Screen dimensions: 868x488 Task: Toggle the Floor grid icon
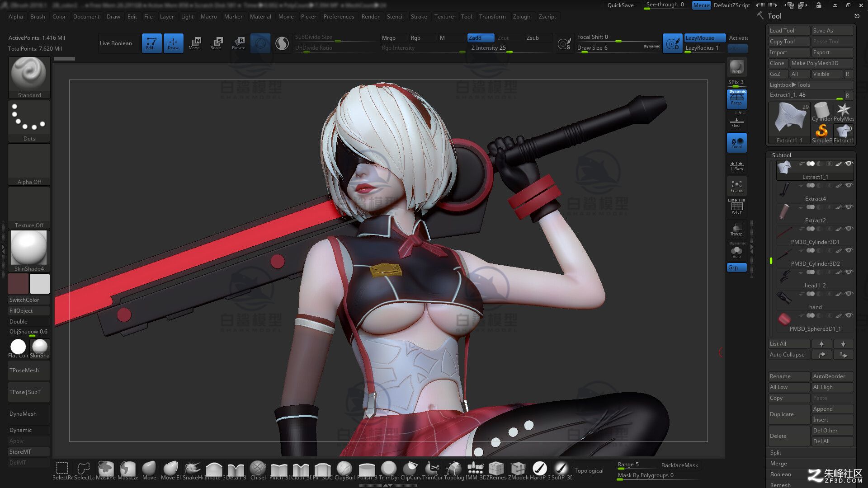coord(736,122)
